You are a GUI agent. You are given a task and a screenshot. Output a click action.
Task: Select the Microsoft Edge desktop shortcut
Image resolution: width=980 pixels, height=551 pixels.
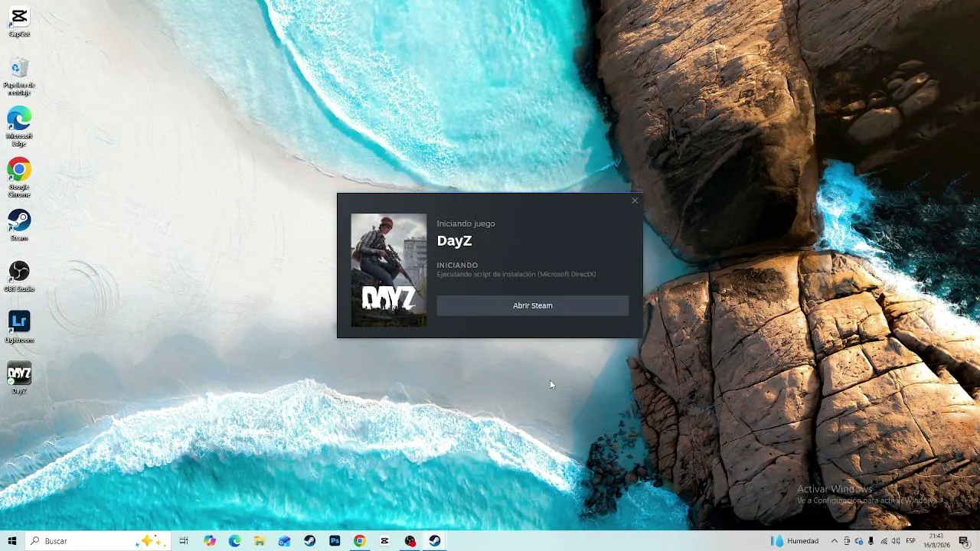19,126
